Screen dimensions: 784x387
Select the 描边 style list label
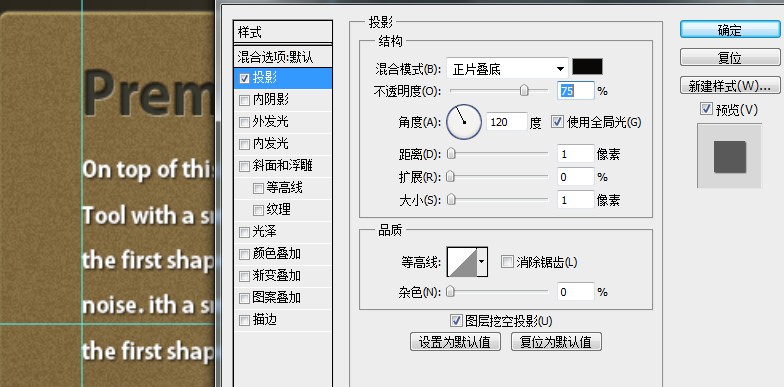(x=264, y=320)
